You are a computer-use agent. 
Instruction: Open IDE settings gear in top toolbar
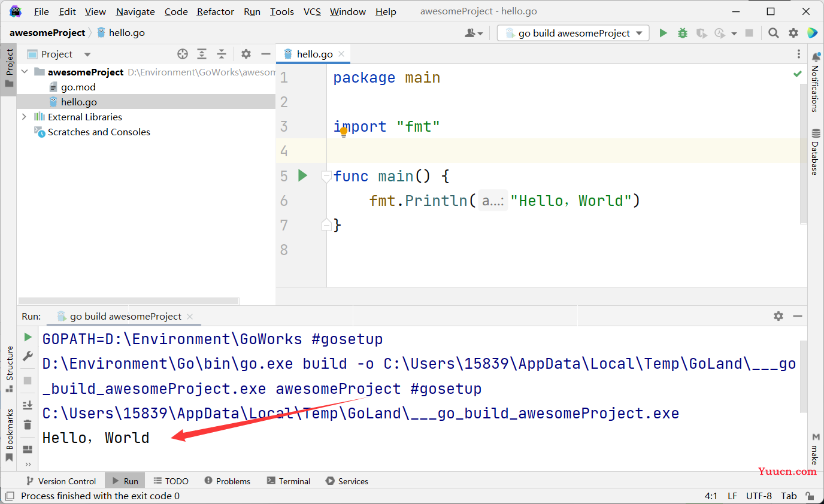click(793, 33)
